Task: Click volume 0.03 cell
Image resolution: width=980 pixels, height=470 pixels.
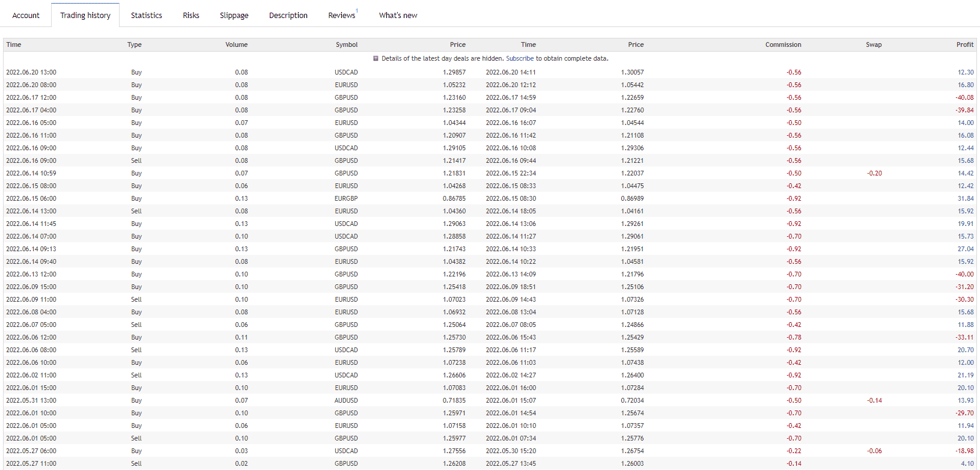Action: tap(241, 451)
